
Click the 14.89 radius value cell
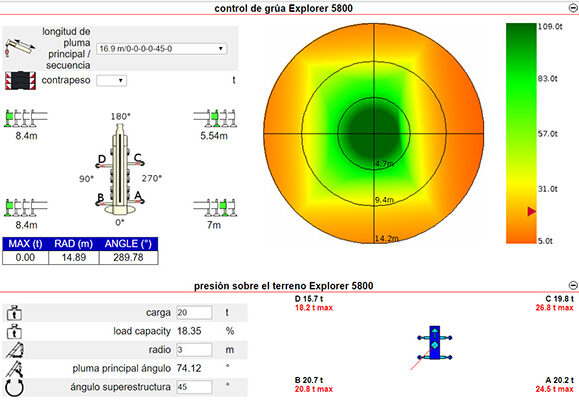[74, 257]
